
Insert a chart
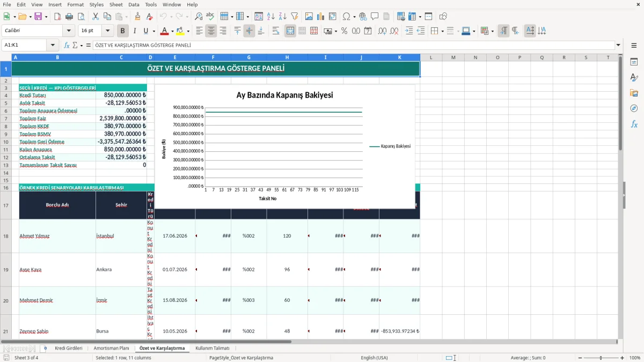[321, 17]
